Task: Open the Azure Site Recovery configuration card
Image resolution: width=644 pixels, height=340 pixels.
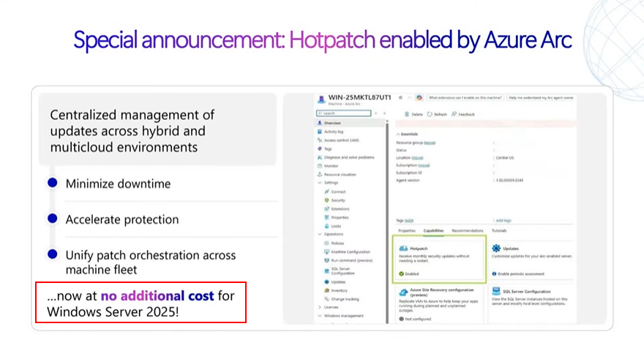Action: tap(440, 304)
